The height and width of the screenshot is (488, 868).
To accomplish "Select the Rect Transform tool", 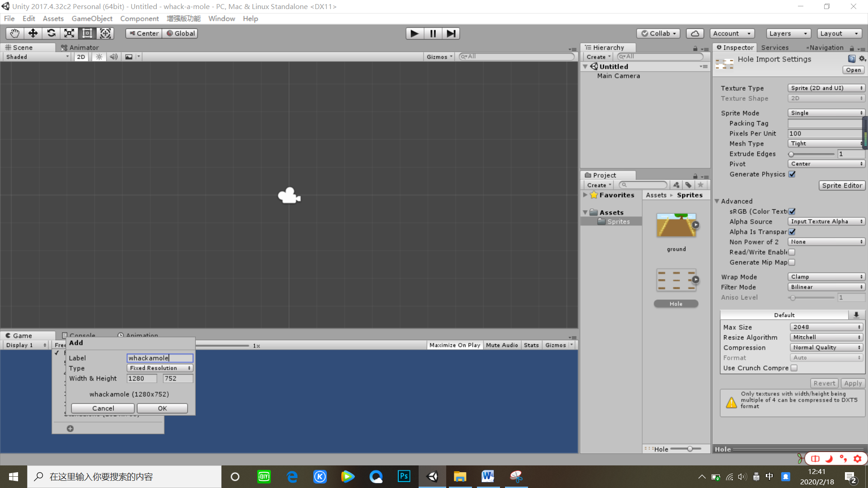I will click(x=87, y=33).
